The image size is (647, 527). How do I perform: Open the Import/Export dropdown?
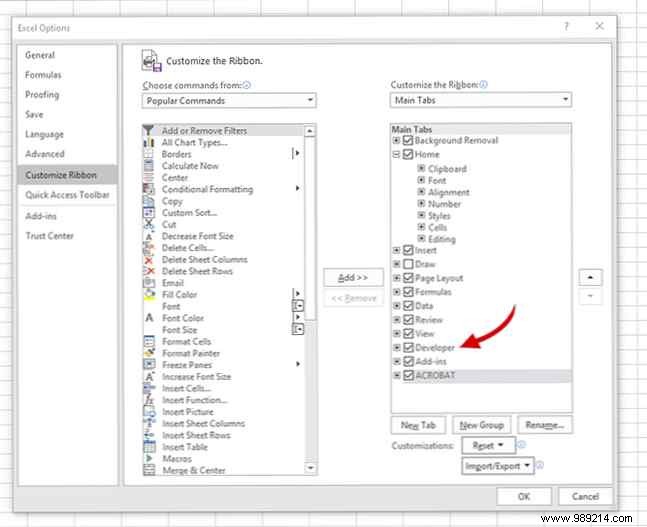(498, 466)
